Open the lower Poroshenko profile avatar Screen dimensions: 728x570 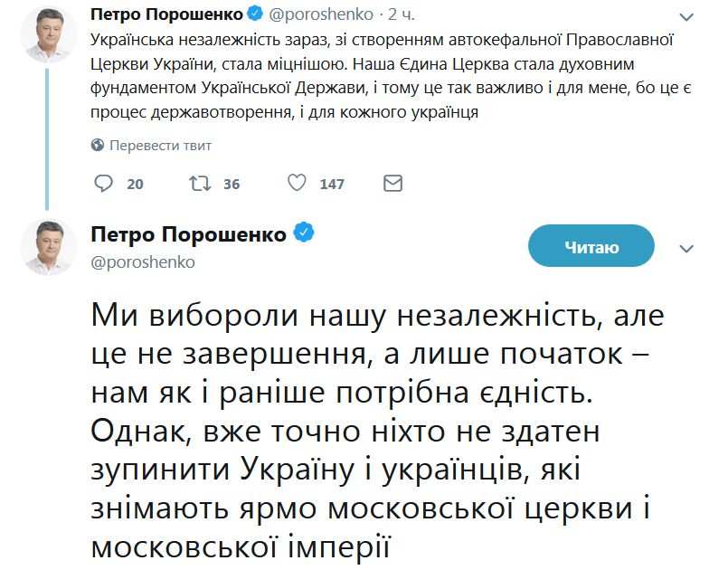coord(47,247)
